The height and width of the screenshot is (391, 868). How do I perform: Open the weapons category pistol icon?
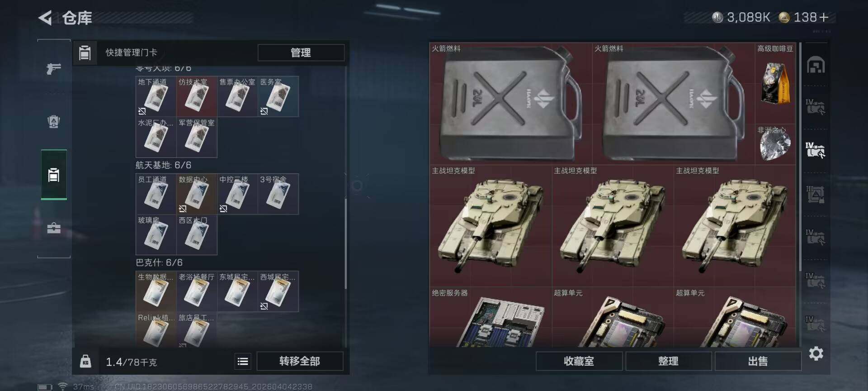(54, 69)
